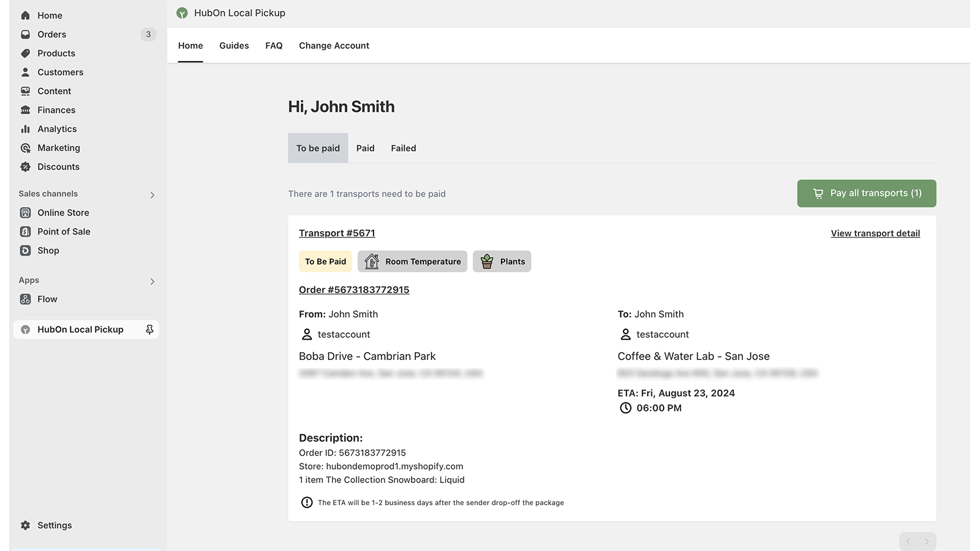
Task: Click the Flow app icon
Action: pyautogui.click(x=25, y=299)
